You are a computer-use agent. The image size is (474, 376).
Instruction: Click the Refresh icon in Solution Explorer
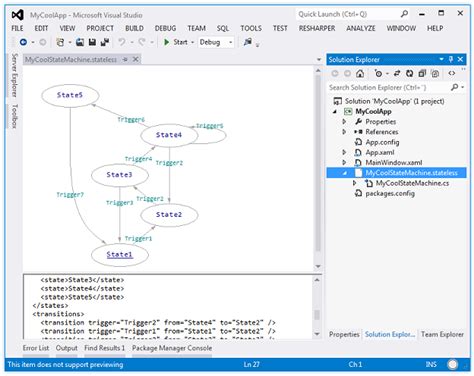(409, 73)
